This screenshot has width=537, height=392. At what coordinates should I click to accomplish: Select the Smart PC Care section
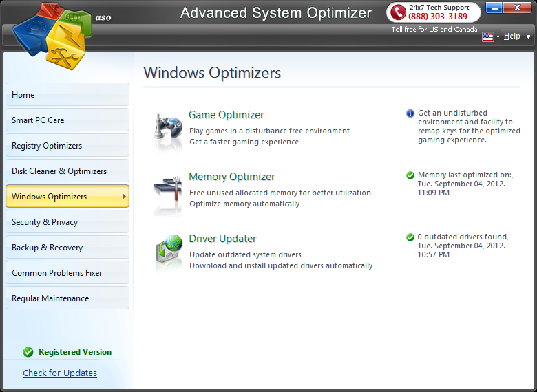tap(67, 120)
